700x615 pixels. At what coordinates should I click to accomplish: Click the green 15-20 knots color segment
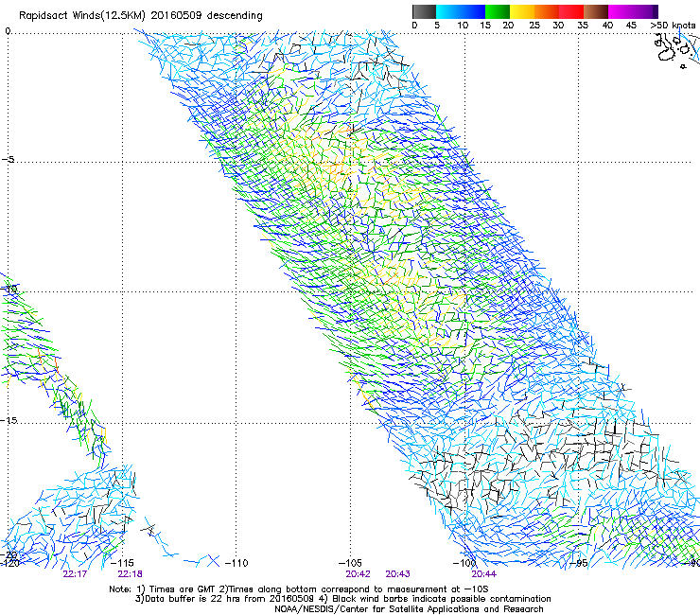point(498,11)
